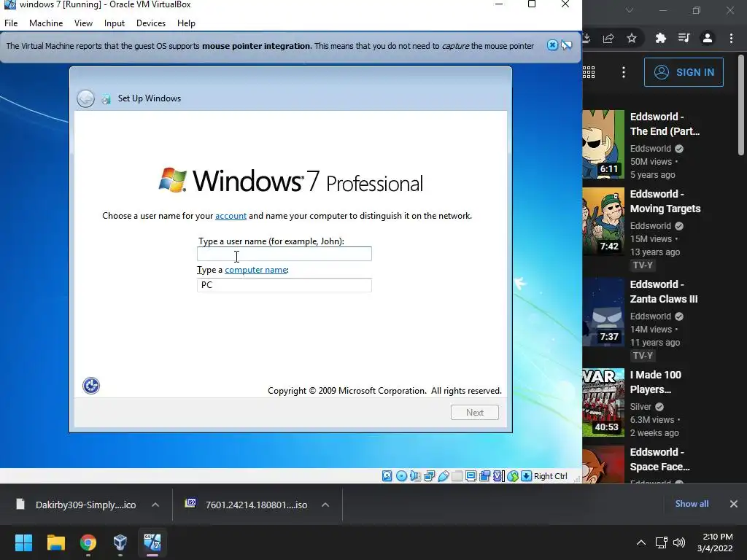Open Chrome extensions puzzle icon
The image size is (747, 560).
tap(660, 38)
